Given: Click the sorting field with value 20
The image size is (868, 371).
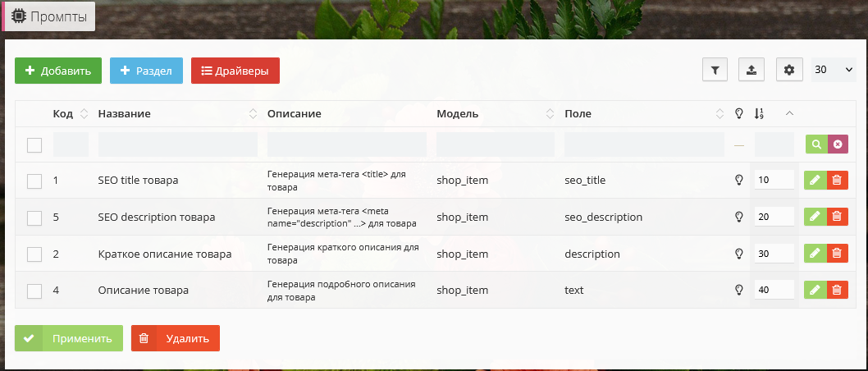Looking at the screenshot, I should point(774,217).
